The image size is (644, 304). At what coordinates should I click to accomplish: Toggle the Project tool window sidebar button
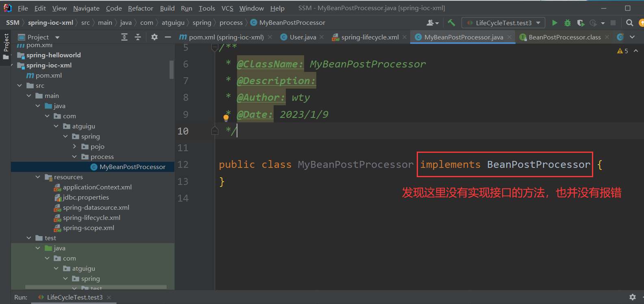click(6, 46)
